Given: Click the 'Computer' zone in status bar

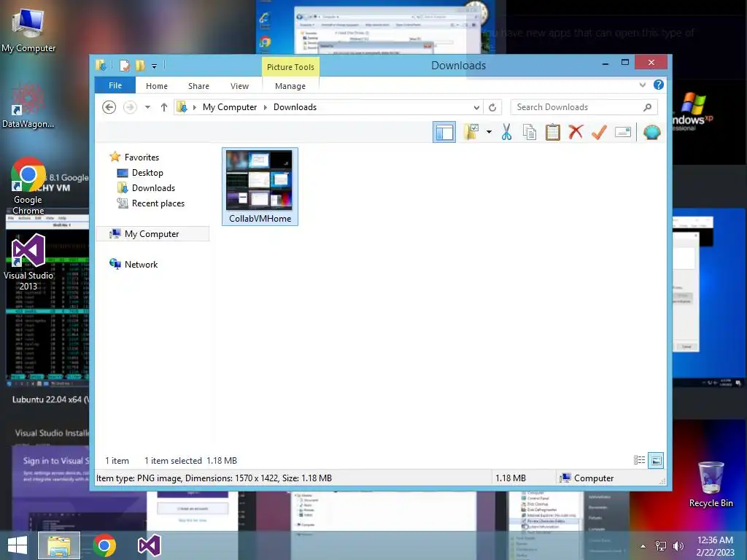Looking at the screenshot, I should click(x=587, y=478).
